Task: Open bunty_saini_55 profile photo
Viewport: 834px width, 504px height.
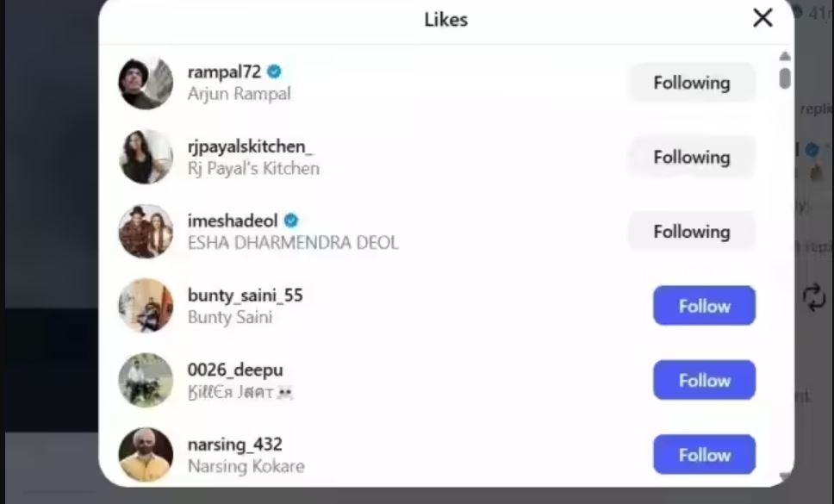Action: (146, 305)
